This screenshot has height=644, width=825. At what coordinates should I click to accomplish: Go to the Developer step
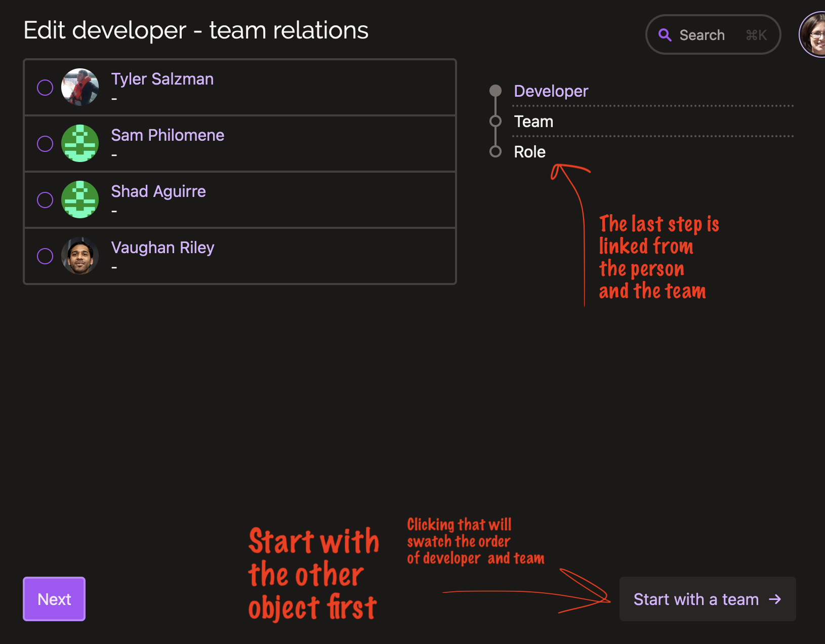point(551,91)
